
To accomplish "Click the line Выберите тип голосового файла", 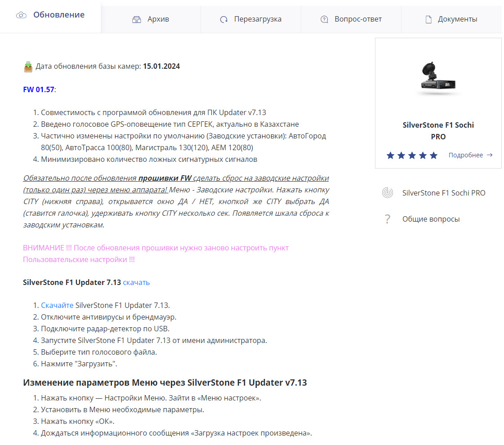I will point(99,352).
